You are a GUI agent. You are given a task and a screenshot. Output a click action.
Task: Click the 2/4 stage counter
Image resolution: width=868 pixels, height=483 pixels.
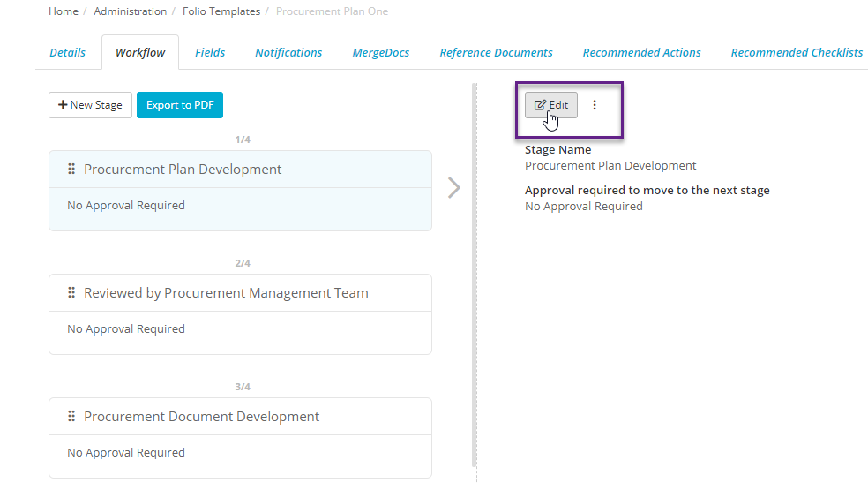point(243,263)
